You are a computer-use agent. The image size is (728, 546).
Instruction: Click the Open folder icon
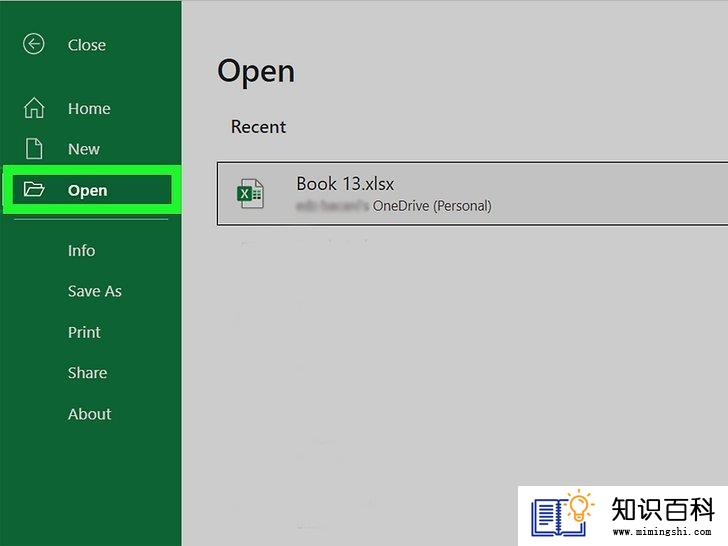pos(34,189)
